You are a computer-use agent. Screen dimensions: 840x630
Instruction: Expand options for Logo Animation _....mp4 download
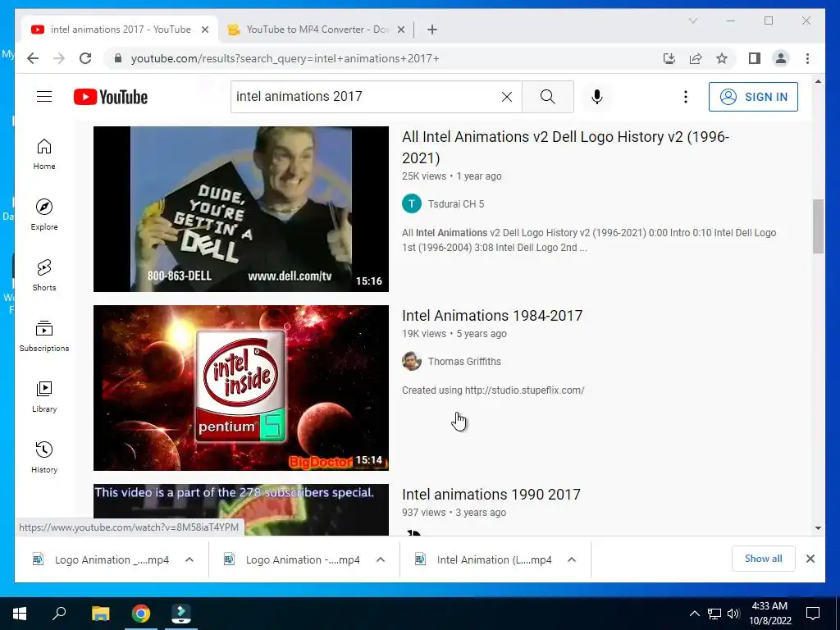189,559
